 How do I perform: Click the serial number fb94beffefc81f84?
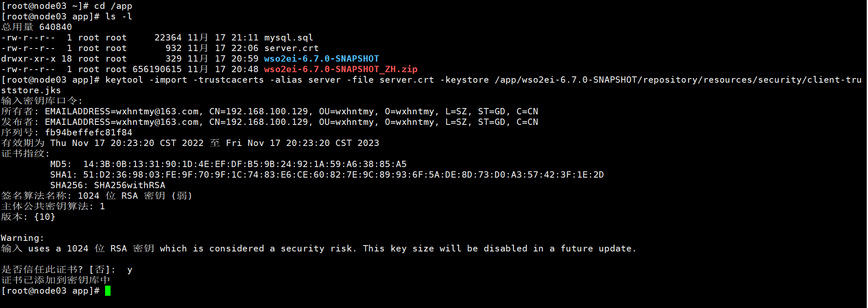(89, 132)
